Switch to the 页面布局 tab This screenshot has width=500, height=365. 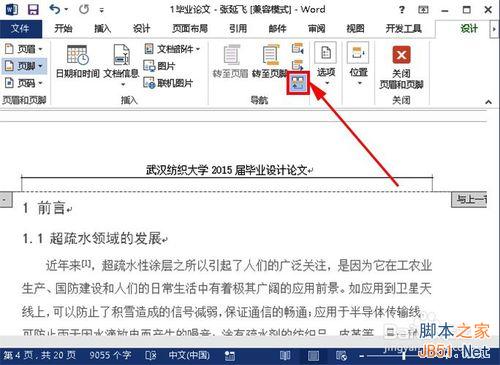pyautogui.click(x=190, y=29)
